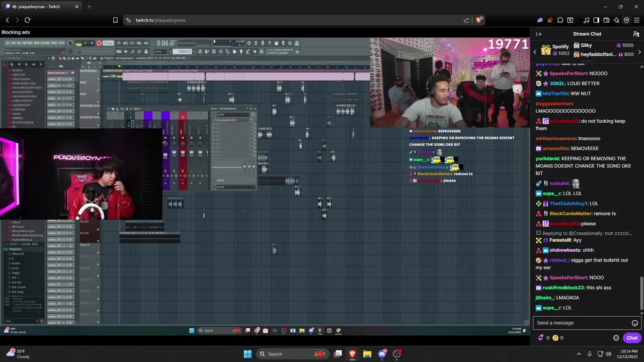Toggle the Brave sidebar panel
Screen dimensions: 644x362
click(x=596, y=20)
